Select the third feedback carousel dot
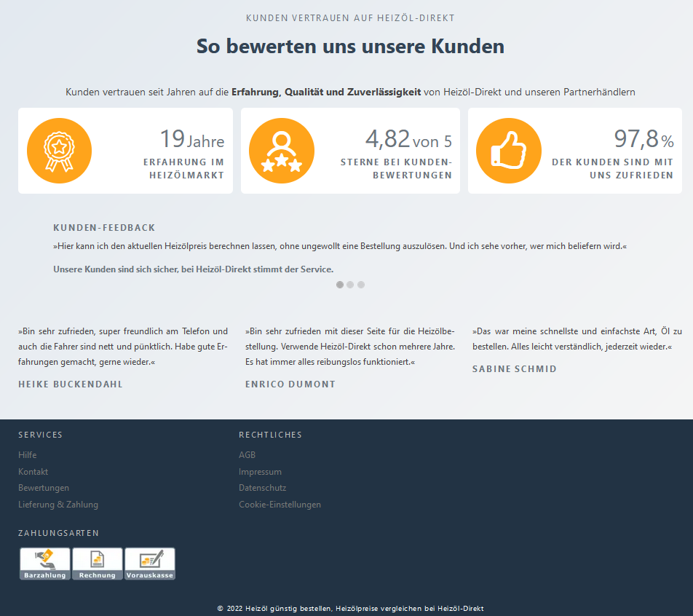This screenshot has width=693, height=616. pos(361,285)
